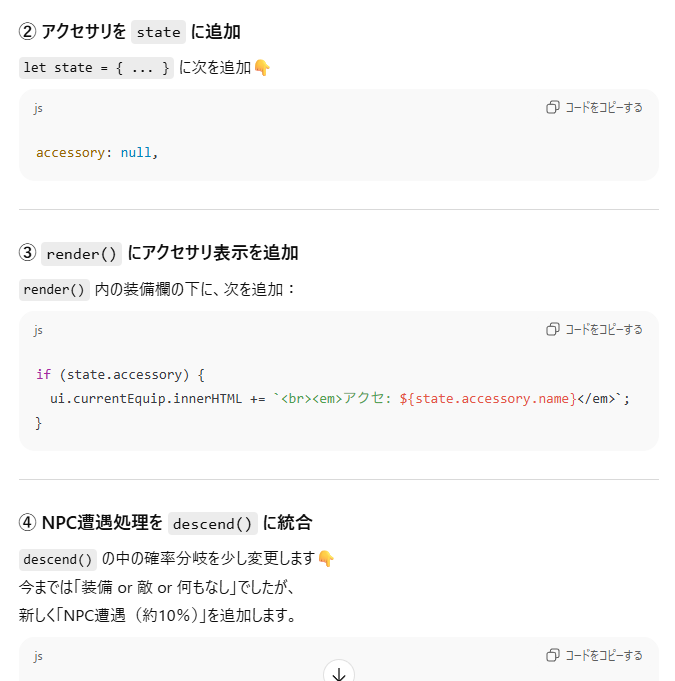Click copy icon in the bottom code block
The width and height of the screenshot is (675, 681).
(553, 655)
